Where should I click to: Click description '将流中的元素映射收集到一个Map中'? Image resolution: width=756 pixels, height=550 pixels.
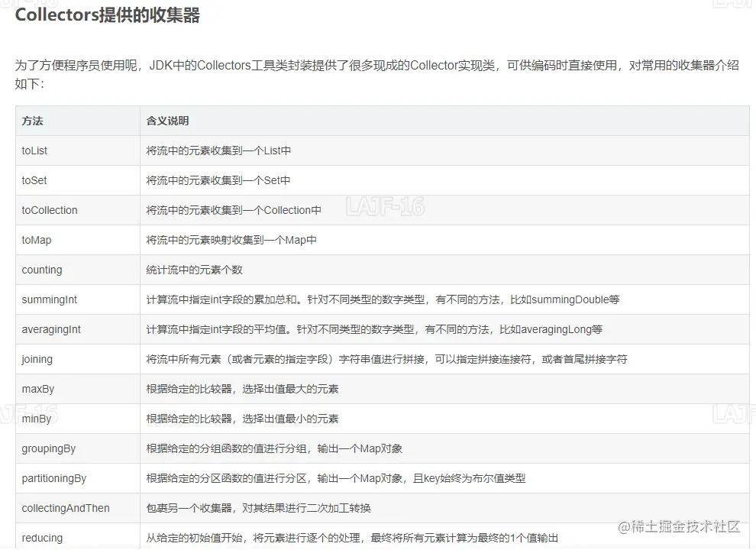click(231, 241)
